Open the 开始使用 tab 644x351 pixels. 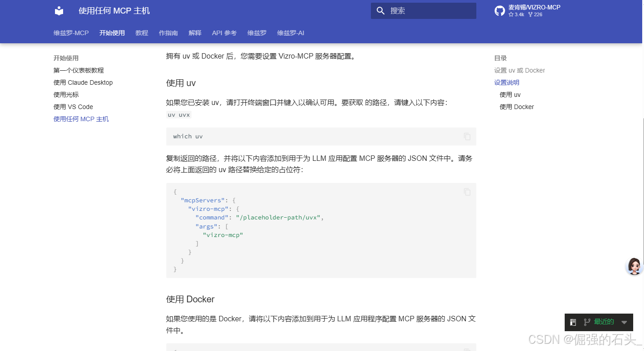[112, 33]
